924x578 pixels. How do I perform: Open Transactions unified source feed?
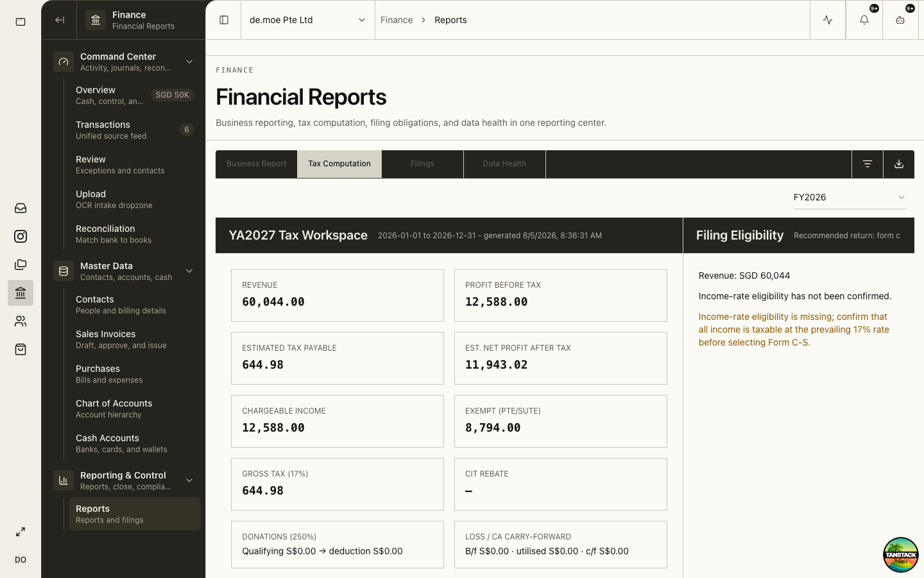pos(135,130)
